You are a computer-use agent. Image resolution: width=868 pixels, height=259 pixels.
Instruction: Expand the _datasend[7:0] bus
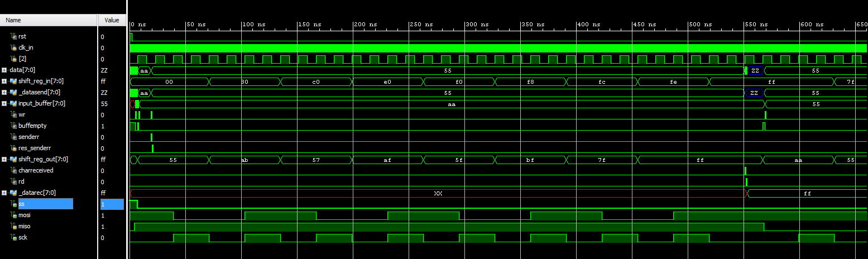(x=4, y=93)
